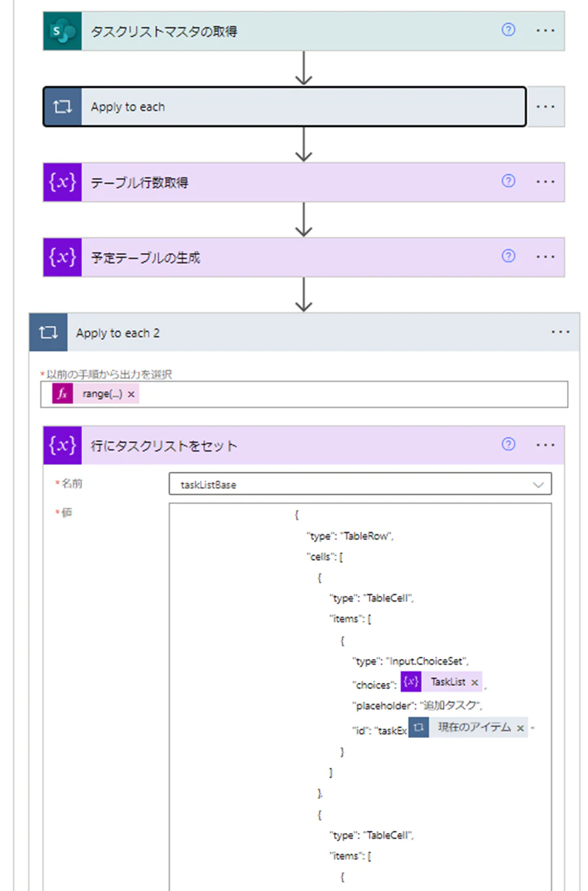Click variable icon on テーブル行数取得 step
Screen dimensions: 588x891
[62, 182]
